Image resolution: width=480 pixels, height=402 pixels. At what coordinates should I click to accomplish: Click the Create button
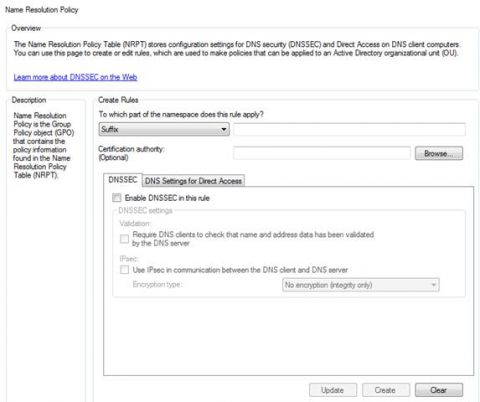pos(386,390)
